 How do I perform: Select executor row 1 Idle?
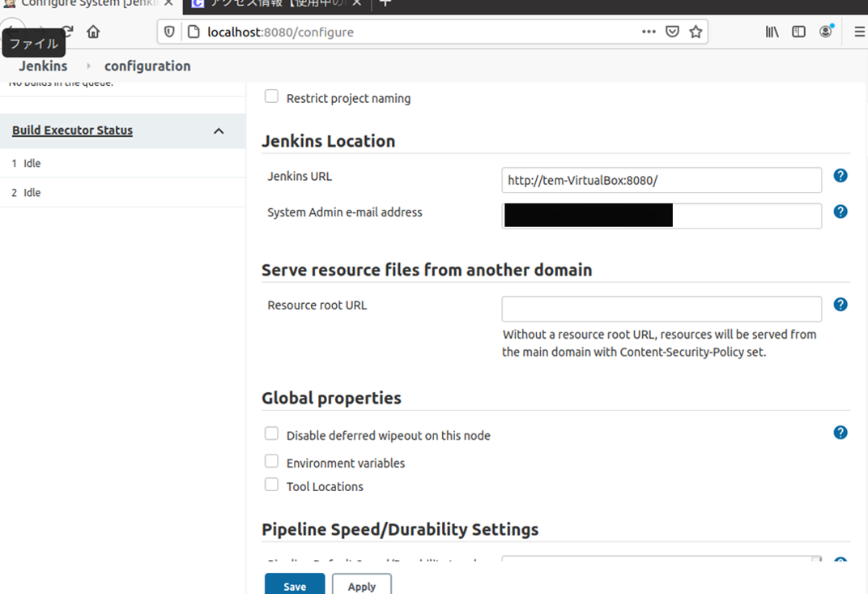click(123, 163)
